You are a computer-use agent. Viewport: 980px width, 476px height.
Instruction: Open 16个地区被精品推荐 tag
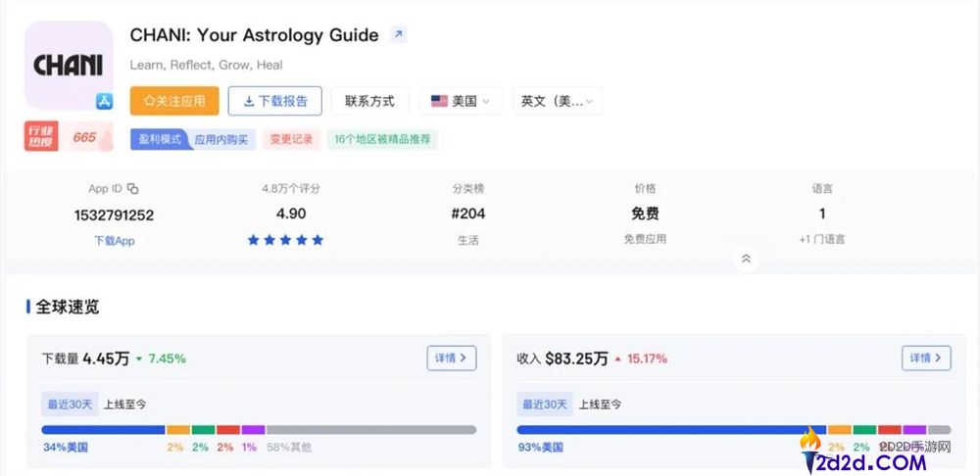pos(382,139)
